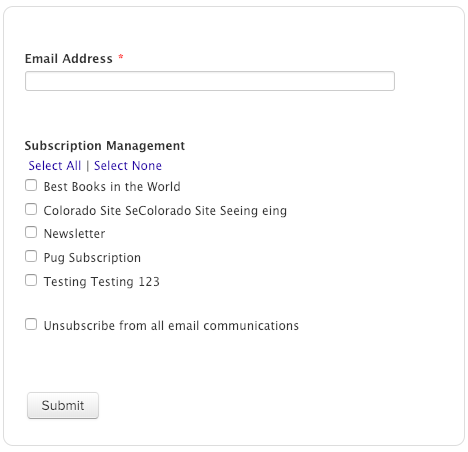Viewport: 468px width, 452px height.
Task: Toggle the Pug Subscription checkbox
Action: (x=31, y=256)
